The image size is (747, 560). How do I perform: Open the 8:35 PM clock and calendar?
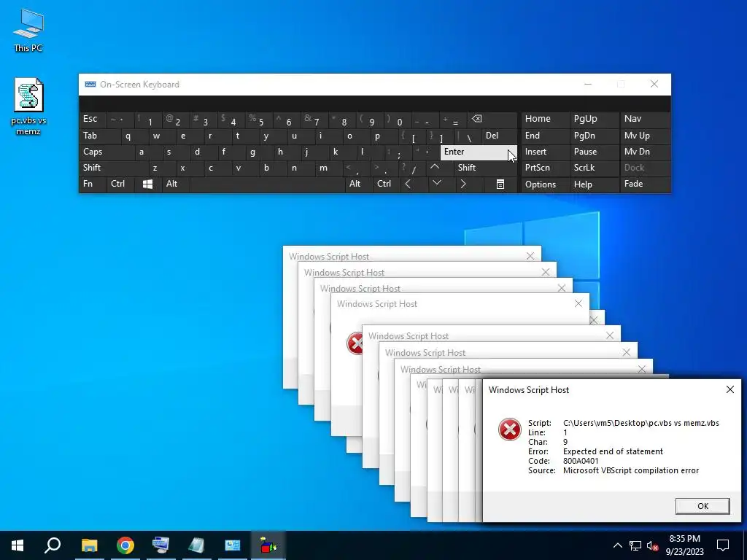(684, 545)
